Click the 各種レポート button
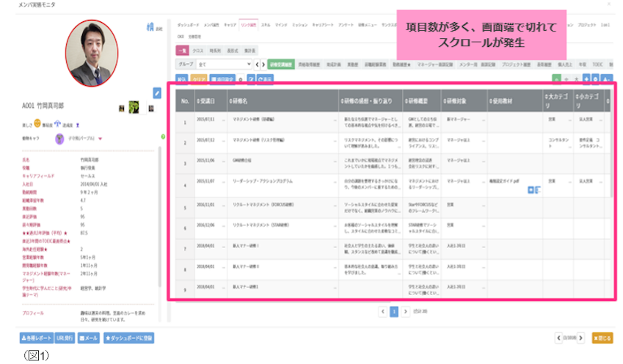Image resolution: width=623 pixels, height=364 pixels. [x=36, y=338]
